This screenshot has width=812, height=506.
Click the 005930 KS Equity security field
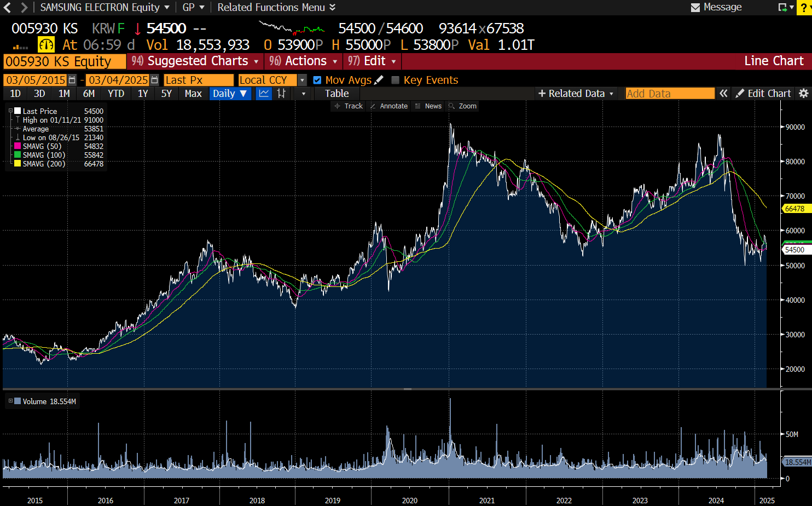point(64,61)
